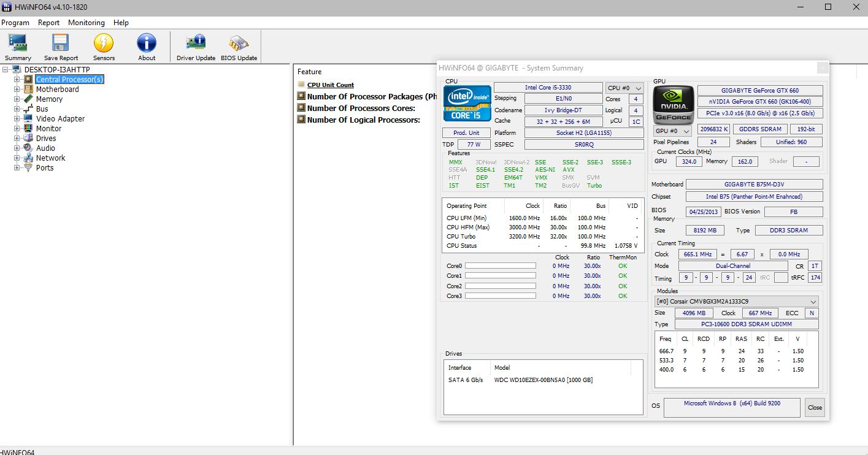Open the Sensors lightning icon
This screenshot has height=455, width=868.
pyautogui.click(x=104, y=47)
